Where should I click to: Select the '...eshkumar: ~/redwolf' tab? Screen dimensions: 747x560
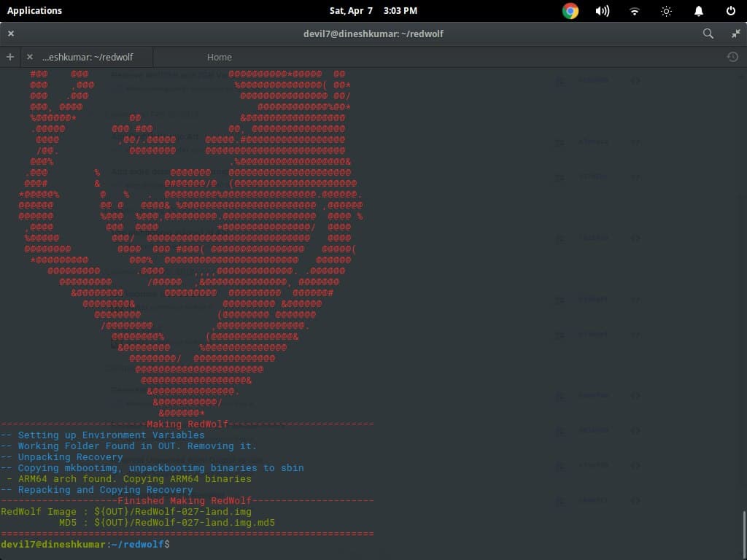click(x=88, y=57)
